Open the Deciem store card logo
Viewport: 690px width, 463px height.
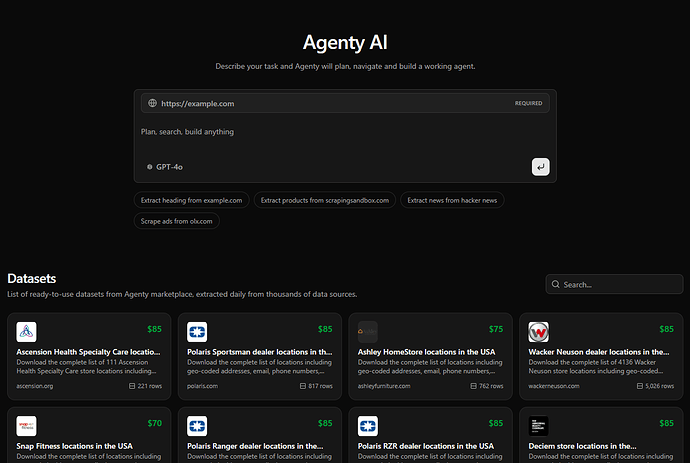tap(539, 426)
